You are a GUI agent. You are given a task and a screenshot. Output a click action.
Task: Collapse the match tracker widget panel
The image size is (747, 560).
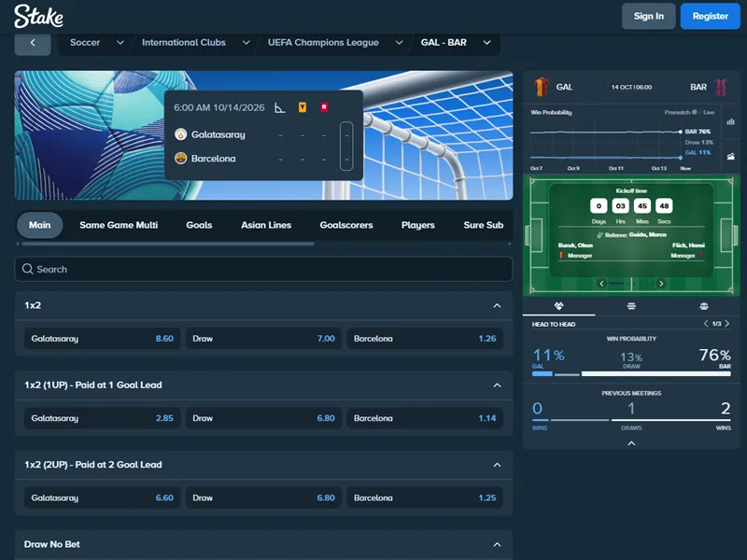(x=631, y=443)
